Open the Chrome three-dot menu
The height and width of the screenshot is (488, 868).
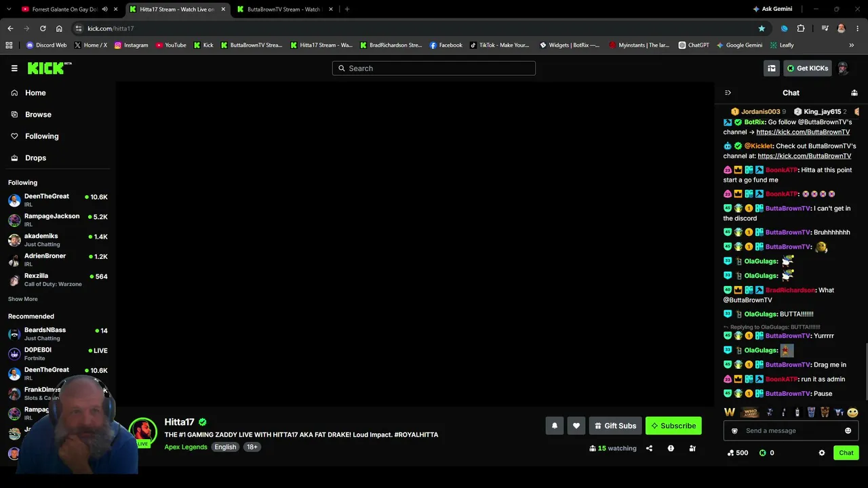(856, 28)
